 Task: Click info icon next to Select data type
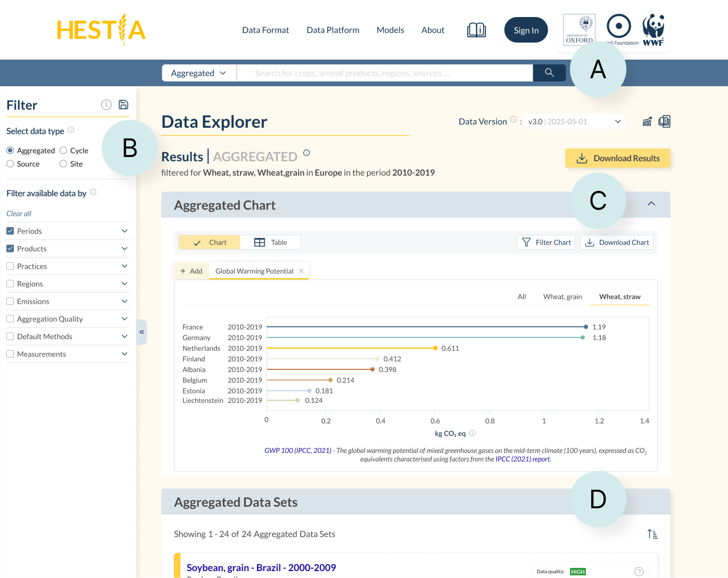pyautogui.click(x=71, y=130)
